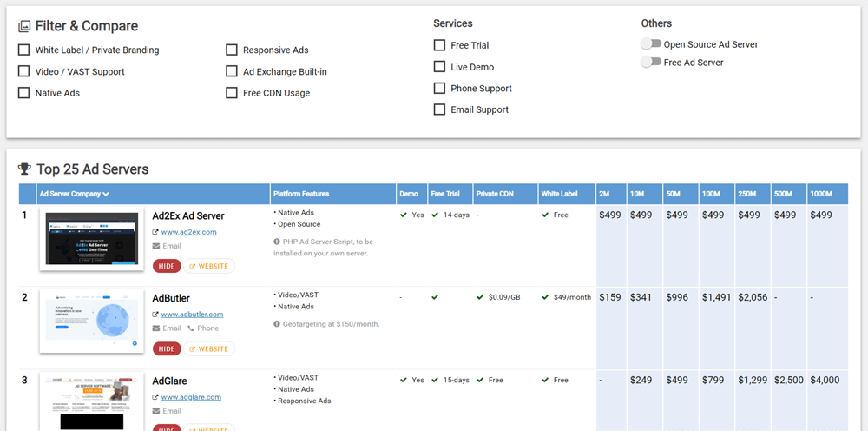Open the www.ad2ex.com link
The image size is (868, 431).
(x=188, y=232)
